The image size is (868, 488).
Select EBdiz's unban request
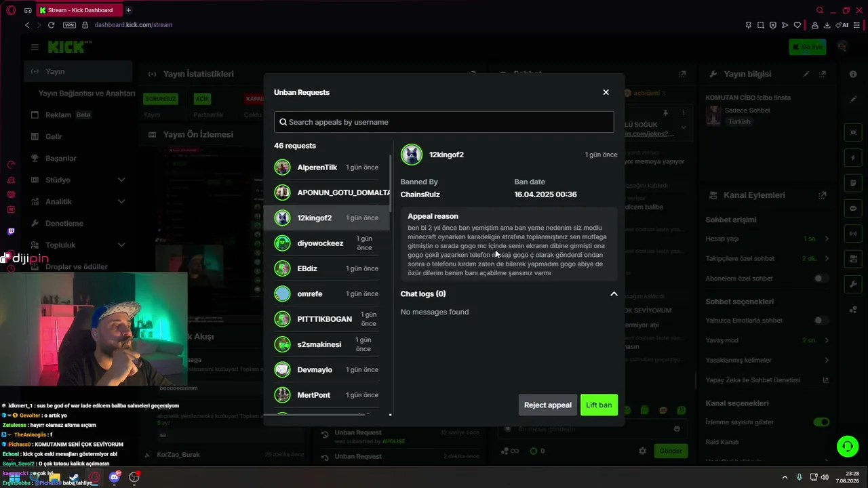click(x=326, y=268)
